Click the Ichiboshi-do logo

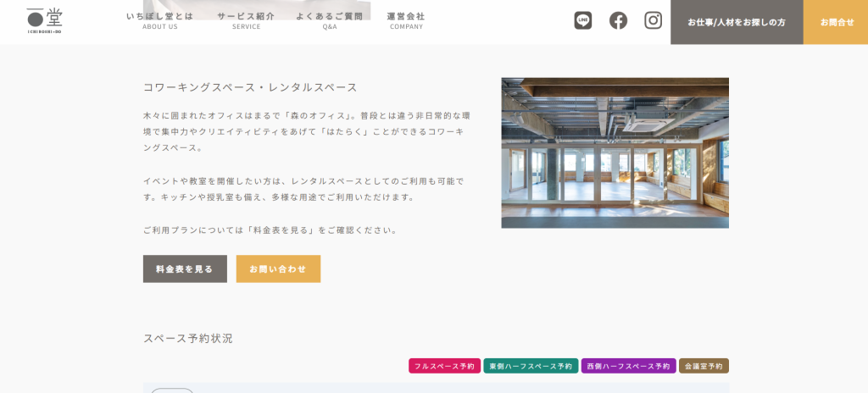click(44, 20)
